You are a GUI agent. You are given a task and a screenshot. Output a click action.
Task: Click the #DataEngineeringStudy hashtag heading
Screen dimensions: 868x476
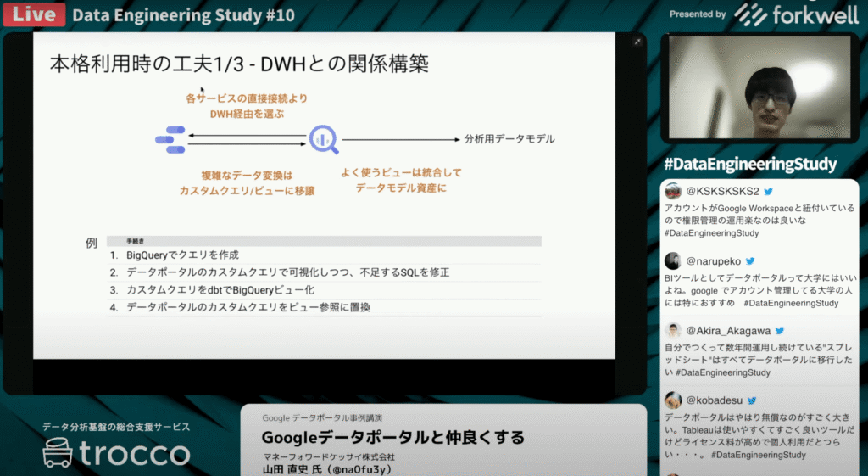point(749,164)
